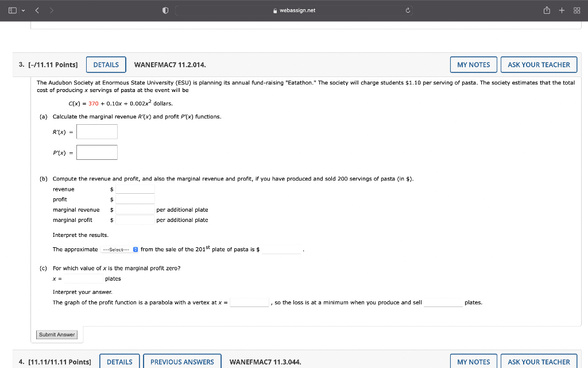Open the ---Select--- dropdown for the 201st plate
Viewport: 588px width, 368px height.
click(118, 249)
